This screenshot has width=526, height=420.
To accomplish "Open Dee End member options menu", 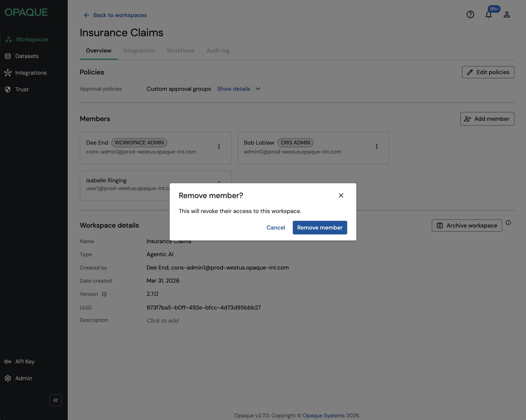I will 219,146.
